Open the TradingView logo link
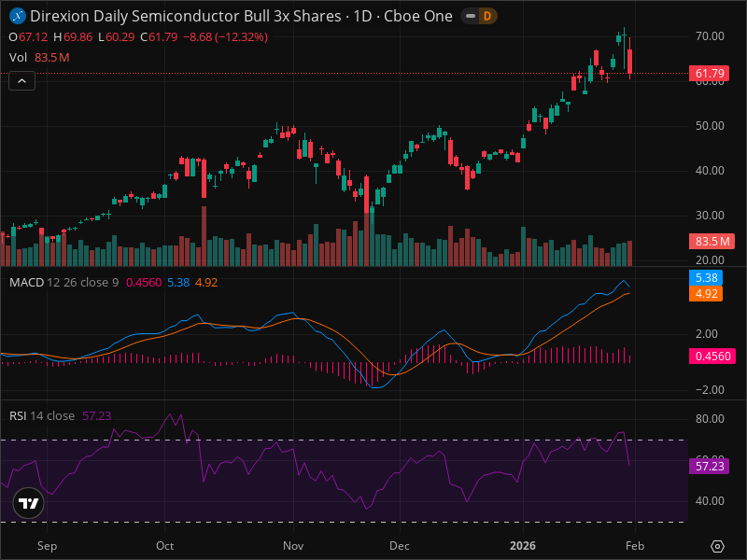The width and height of the screenshot is (747, 560). 29,503
